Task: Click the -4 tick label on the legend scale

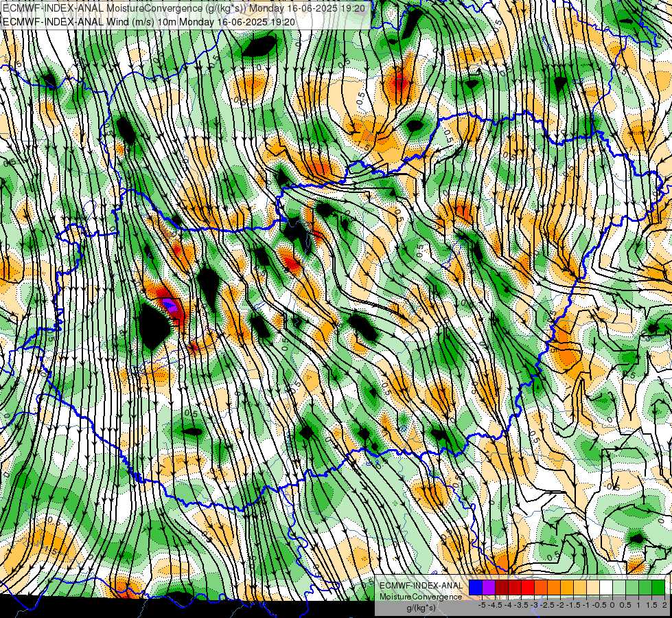Action: click(508, 605)
